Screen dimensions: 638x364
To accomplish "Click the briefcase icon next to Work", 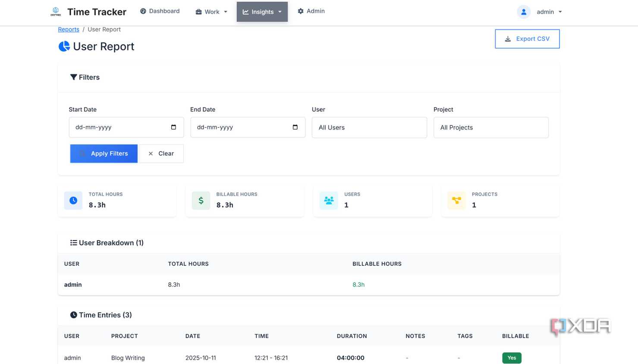I will pyautogui.click(x=198, y=12).
